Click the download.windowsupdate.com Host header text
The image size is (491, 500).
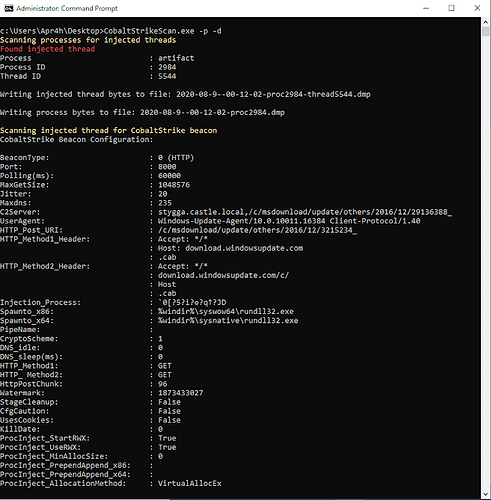[x=244, y=248]
